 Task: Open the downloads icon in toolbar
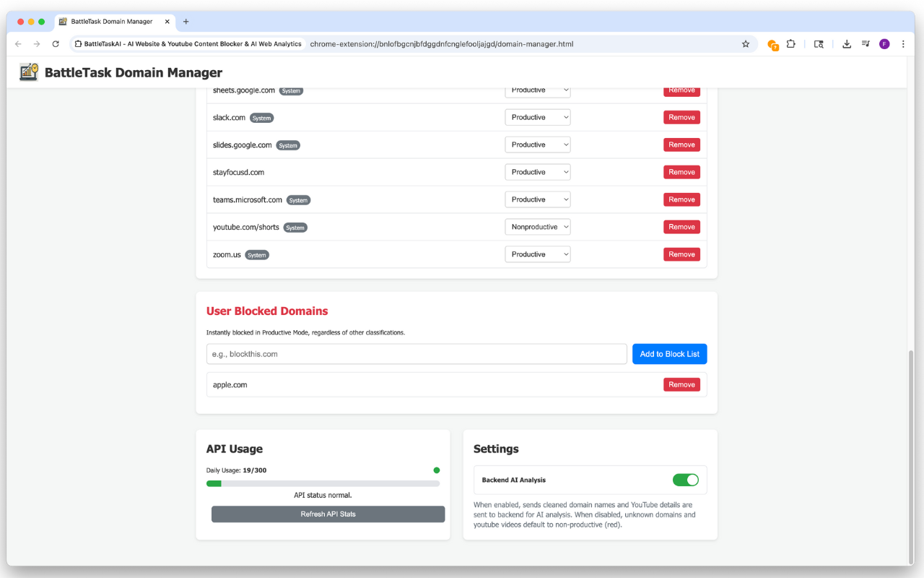(847, 44)
